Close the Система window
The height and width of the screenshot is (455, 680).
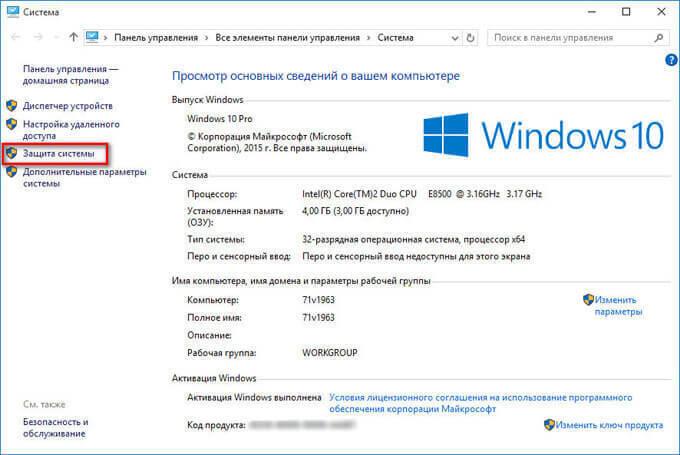(x=661, y=12)
